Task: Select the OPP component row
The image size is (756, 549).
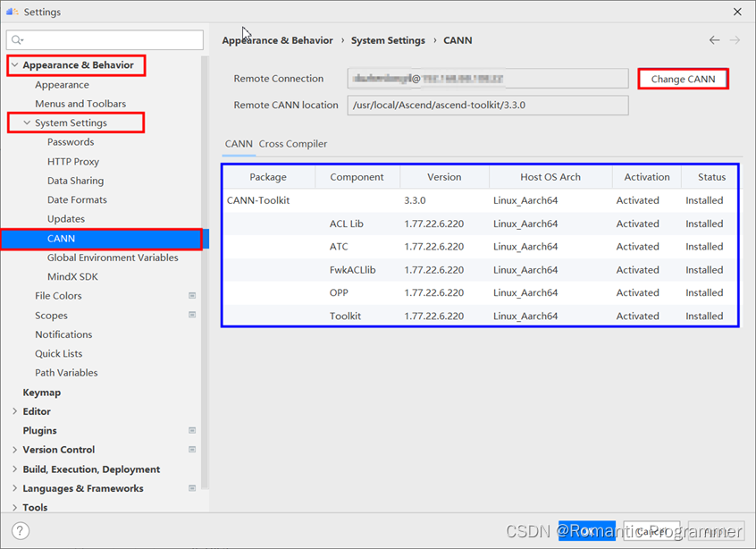Action: 480,293
